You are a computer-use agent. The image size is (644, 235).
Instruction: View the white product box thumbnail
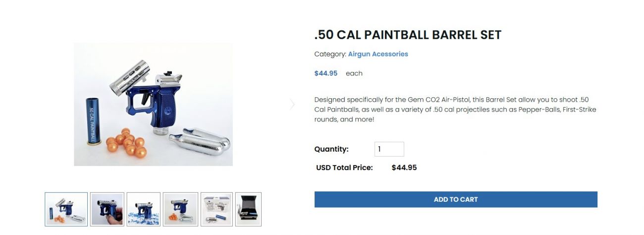(216, 209)
